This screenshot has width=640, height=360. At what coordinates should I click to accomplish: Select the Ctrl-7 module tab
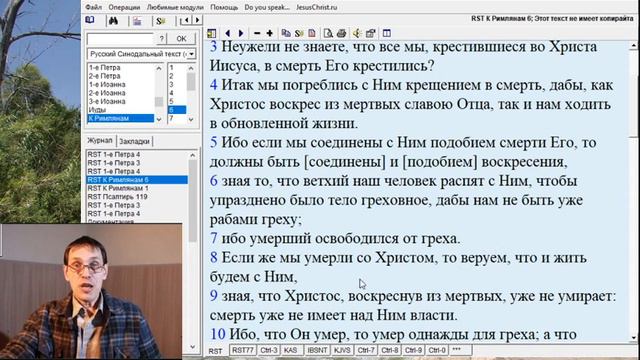point(366,350)
